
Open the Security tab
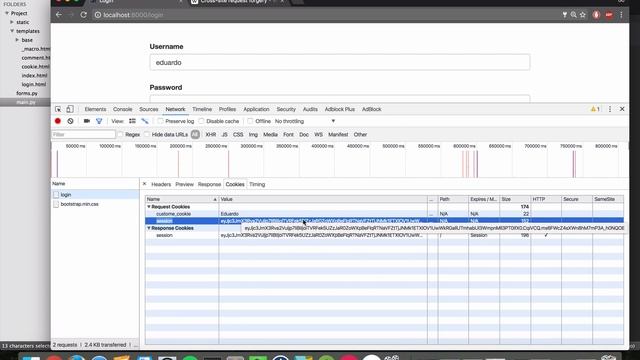tap(286, 109)
